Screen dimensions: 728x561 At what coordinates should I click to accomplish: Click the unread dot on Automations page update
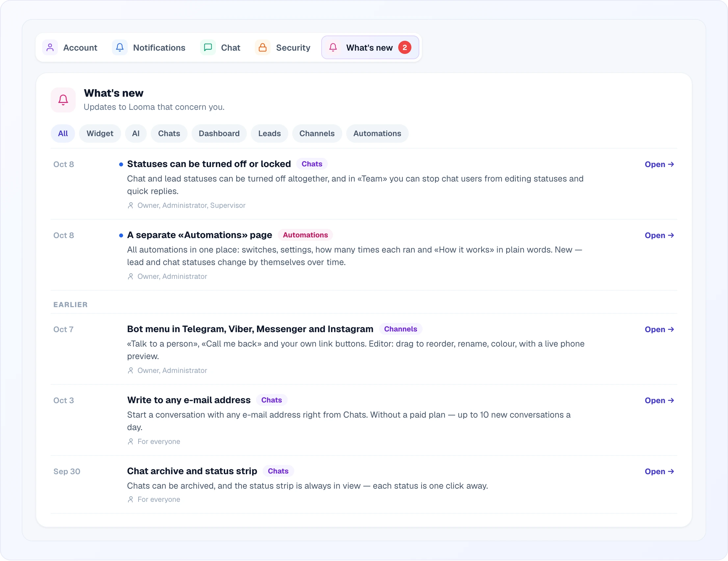click(121, 235)
